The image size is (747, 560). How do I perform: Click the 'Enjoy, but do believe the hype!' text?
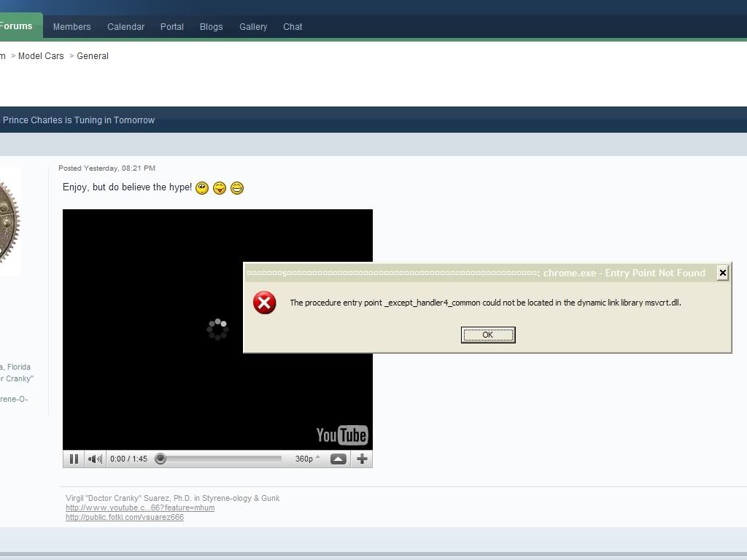[127, 187]
